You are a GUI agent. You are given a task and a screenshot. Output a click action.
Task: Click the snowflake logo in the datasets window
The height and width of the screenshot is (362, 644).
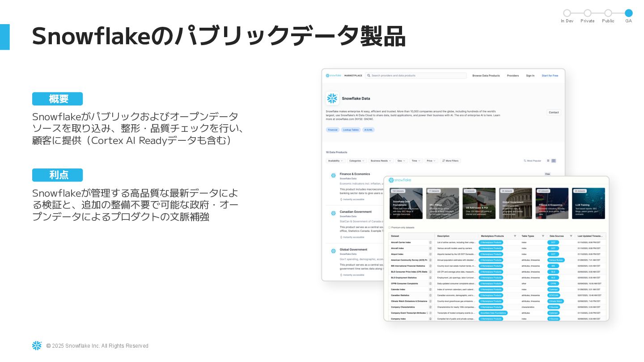click(x=399, y=180)
